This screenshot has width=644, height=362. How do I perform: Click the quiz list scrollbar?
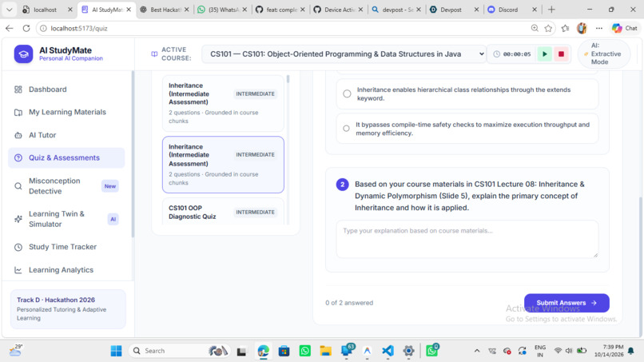pos(288,79)
